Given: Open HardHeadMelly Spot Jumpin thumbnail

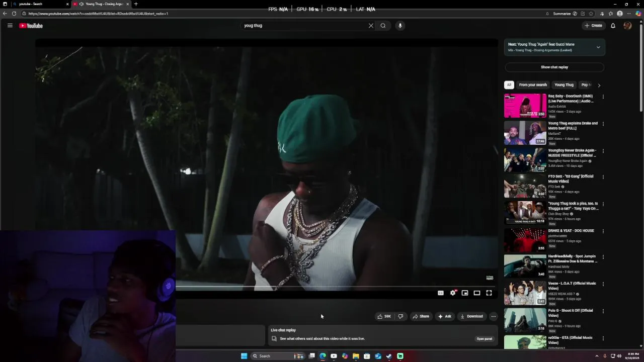Looking at the screenshot, I should click(525, 265).
